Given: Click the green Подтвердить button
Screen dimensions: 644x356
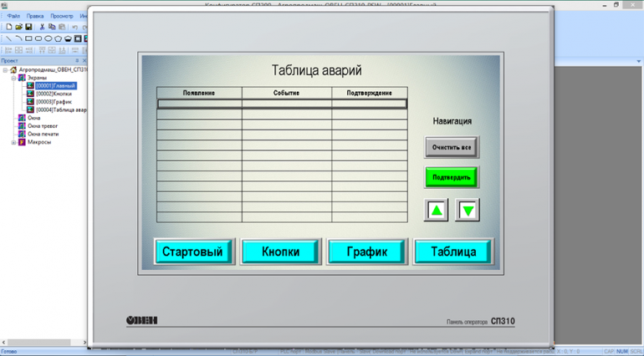Looking at the screenshot, I should coord(452,177).
